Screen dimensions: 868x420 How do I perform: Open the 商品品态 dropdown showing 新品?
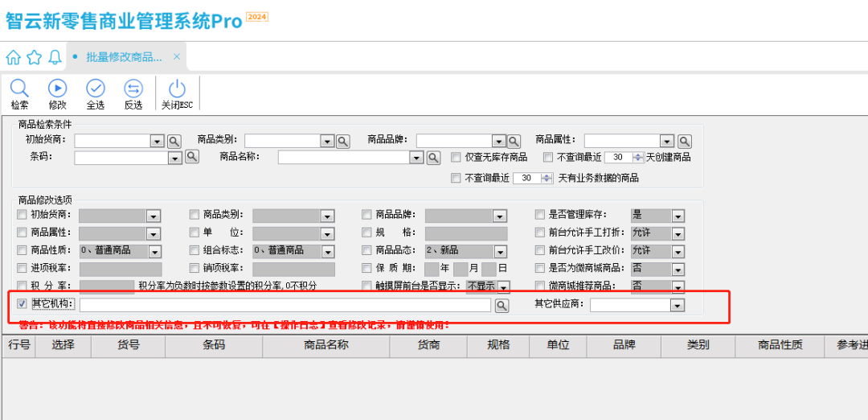[500, 251]
